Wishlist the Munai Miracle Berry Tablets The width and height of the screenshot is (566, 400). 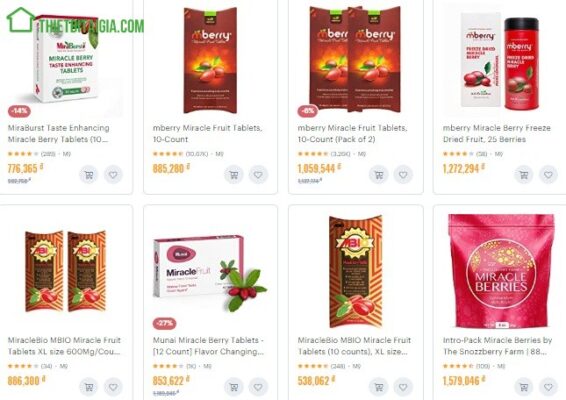[258, 387]
